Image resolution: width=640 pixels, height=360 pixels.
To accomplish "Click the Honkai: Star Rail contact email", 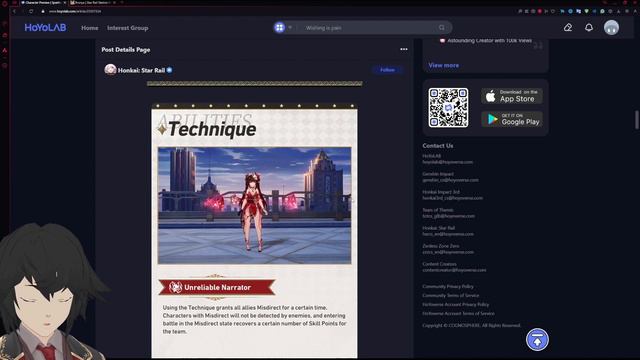I will [448, 234].
